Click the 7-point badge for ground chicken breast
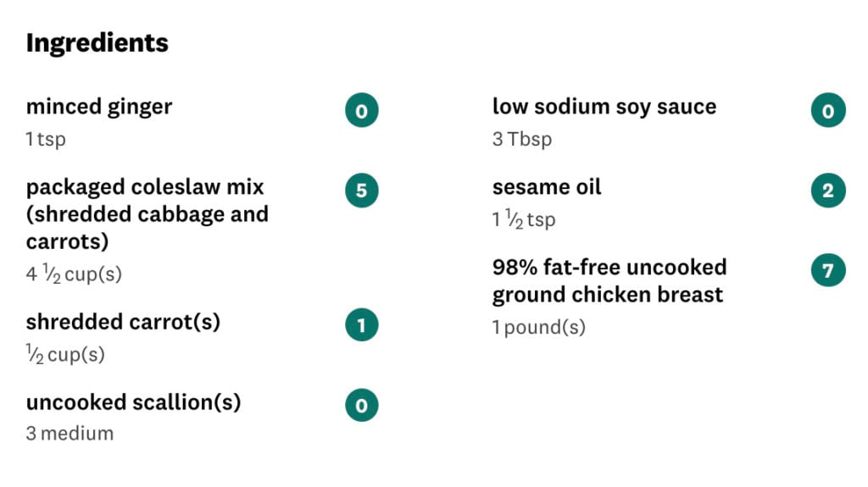Screen dimensions: 868x487 click(828, 270)
